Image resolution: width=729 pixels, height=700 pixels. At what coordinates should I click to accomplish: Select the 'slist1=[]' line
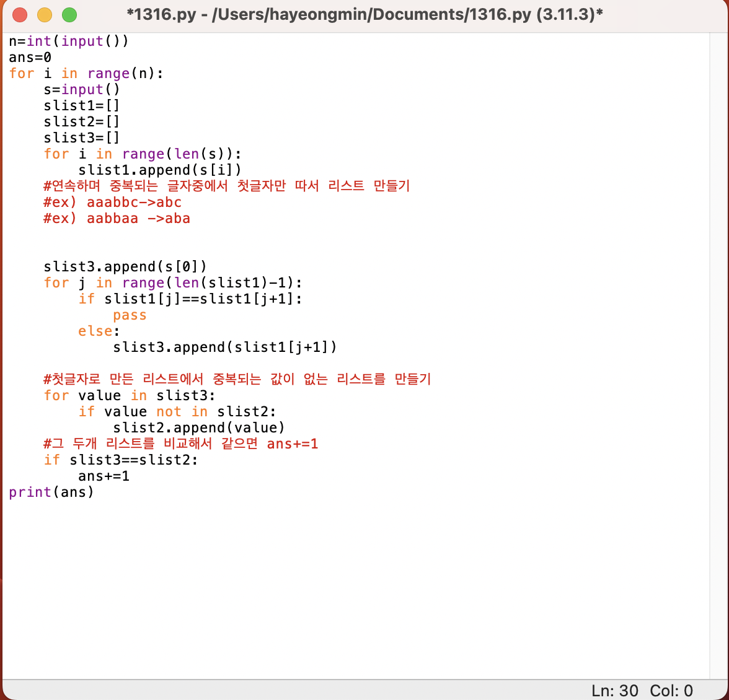82,106
